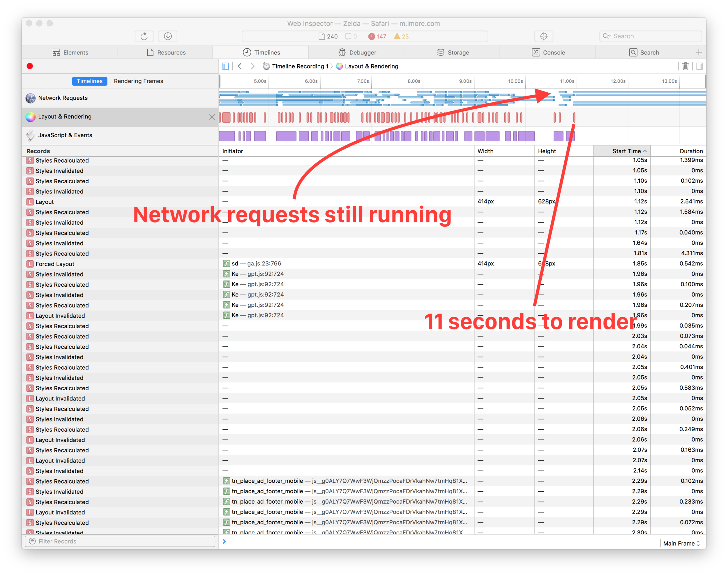The image size is (728, 575).
Task: Open the Debugger tab
Action: pyautogui.click(x=357, y=52)
